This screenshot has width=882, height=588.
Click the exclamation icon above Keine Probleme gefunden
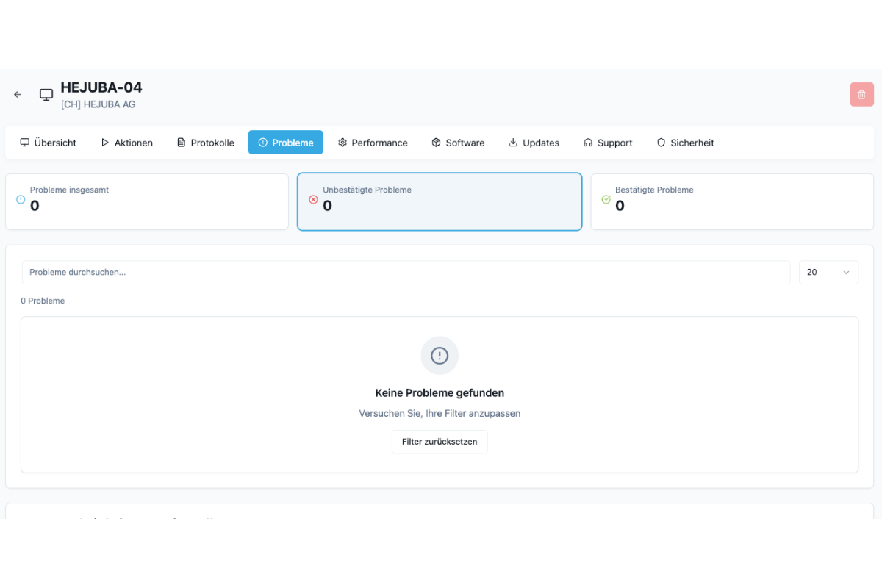(440, 356)
